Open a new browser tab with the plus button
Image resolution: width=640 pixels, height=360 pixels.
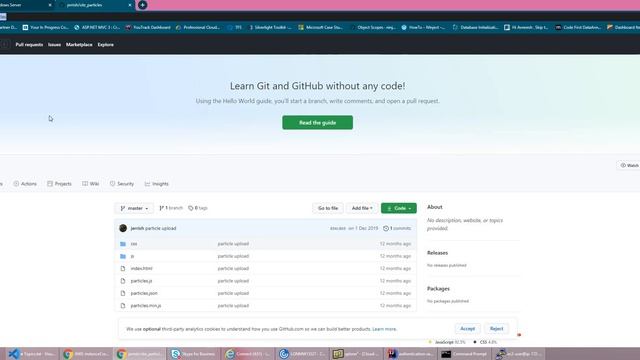pos(142,5)
